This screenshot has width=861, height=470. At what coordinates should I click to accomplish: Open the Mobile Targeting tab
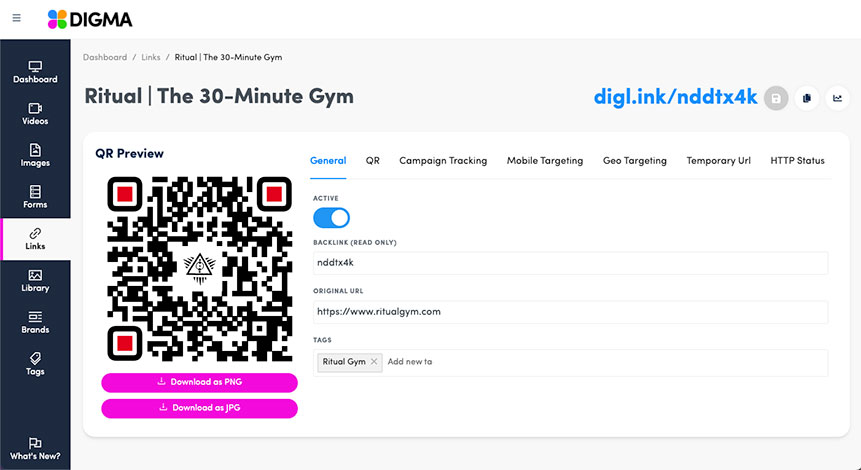point(545,161)
